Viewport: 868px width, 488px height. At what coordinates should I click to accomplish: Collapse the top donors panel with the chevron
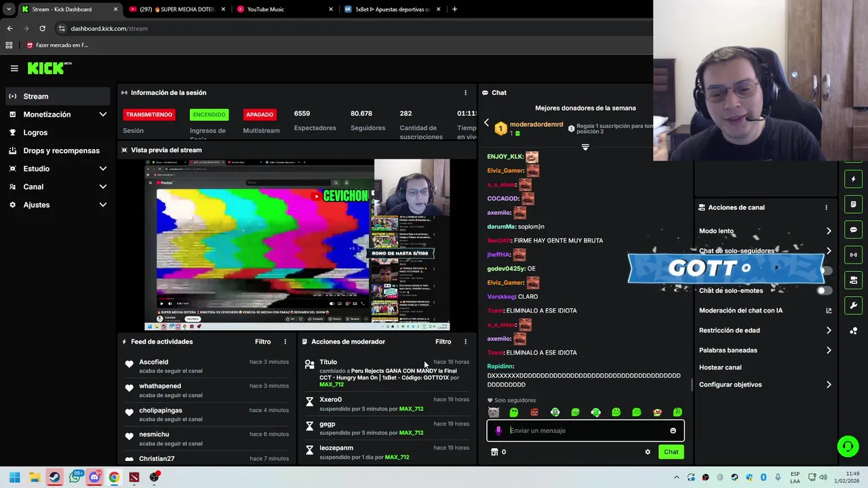pos(585,147)
